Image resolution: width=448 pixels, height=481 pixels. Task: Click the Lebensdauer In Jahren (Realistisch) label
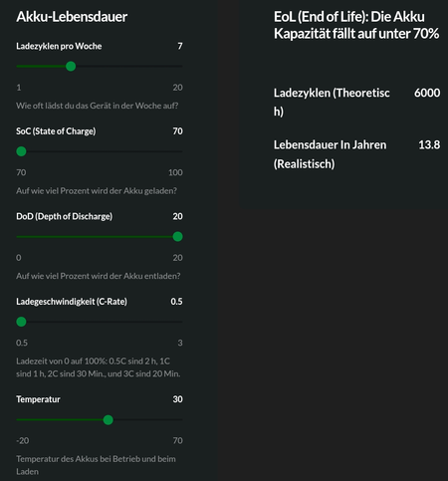click(x=330, y=154)
